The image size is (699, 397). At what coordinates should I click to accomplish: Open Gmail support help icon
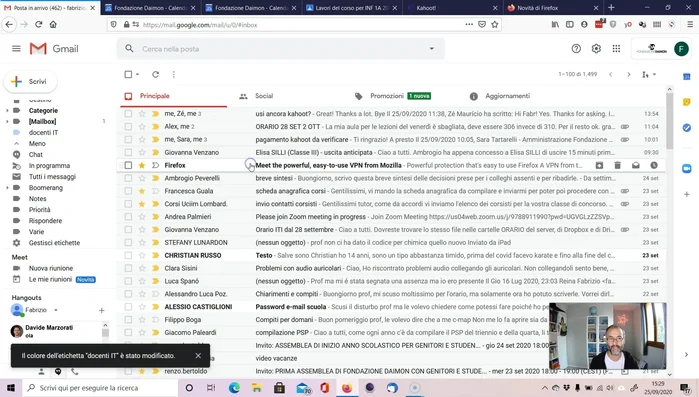coord(576,49)
